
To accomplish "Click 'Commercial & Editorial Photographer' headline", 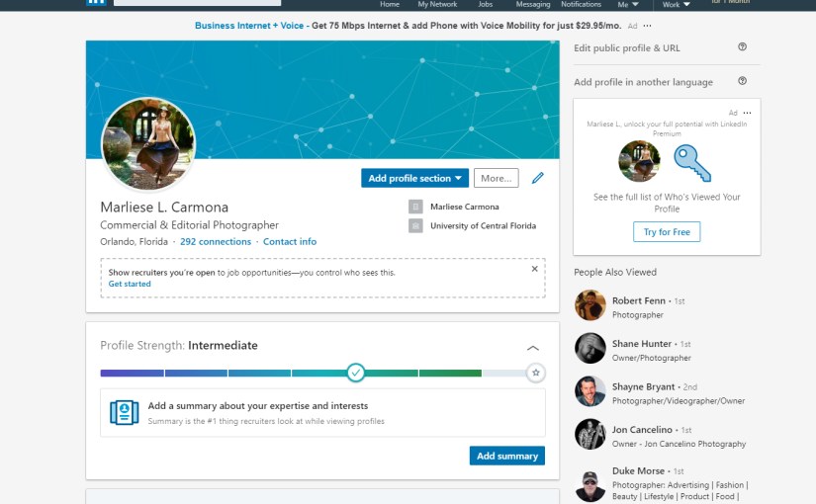I will point(190,225).
